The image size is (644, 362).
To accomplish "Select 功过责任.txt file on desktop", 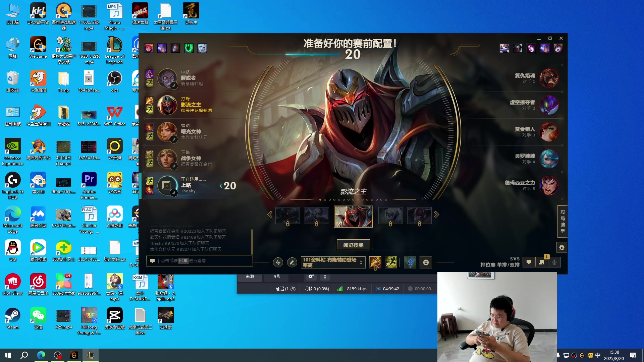I will tap(114, 251).
